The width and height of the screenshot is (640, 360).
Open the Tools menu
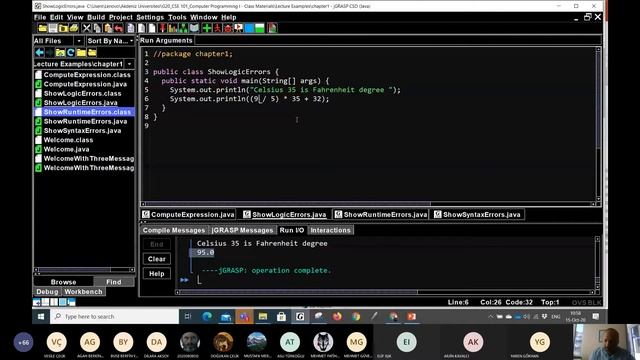click(x=177, y=17)
